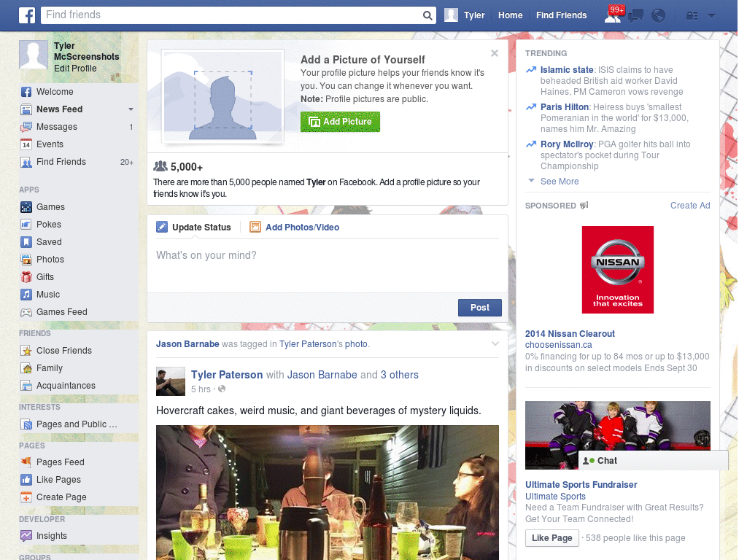Click the Create Page plus icon

pos(26,497)
